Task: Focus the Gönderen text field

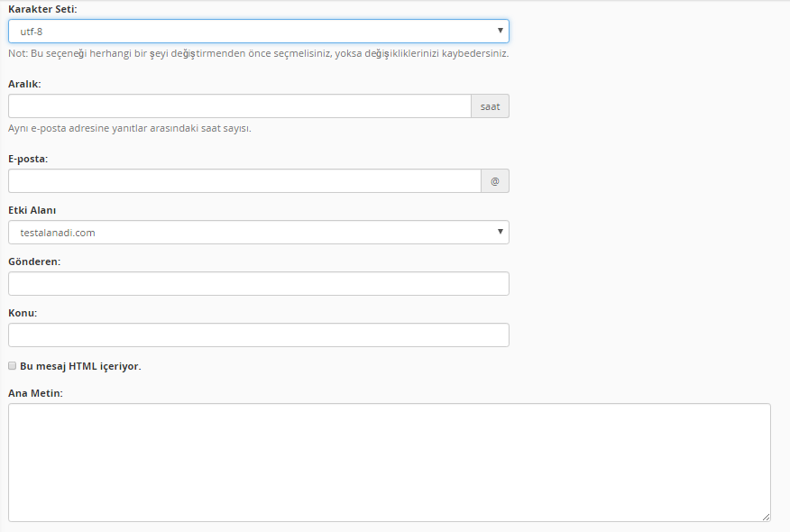Action: click(258, 284)
